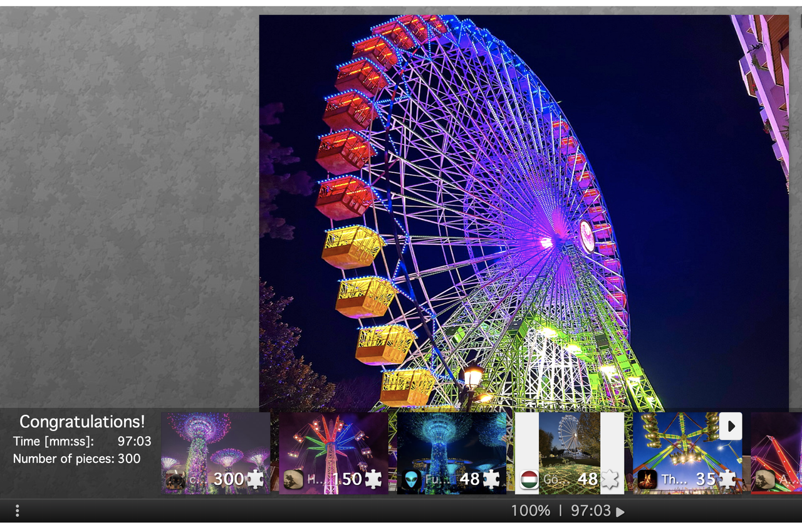The width and height of the screenshot is (802, 532).
Task: Click the Congratulations! message
Action: pos(82,421)
